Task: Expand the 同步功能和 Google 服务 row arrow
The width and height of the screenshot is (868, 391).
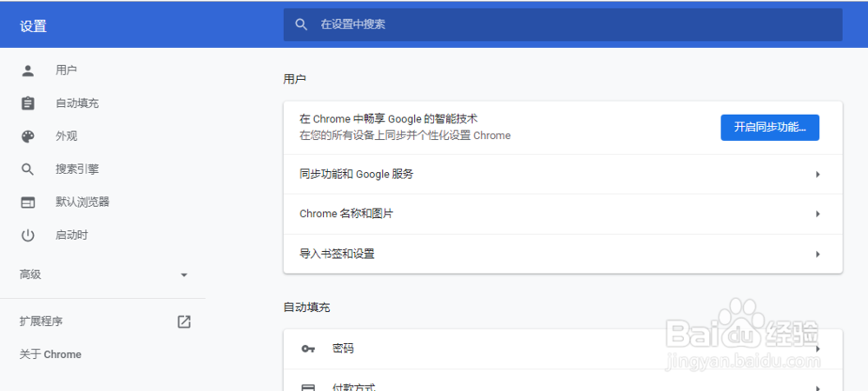Action: coord(818,175)
